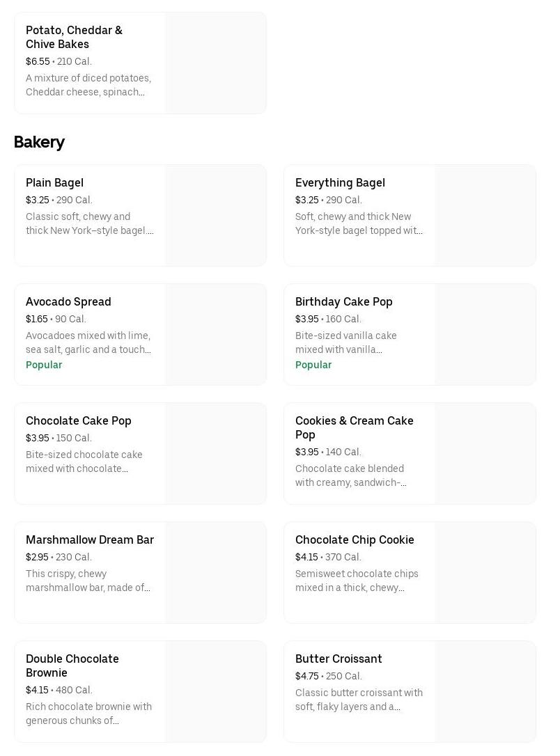Select Cookies & Cream Cake Pop title
The image size is (560, 756).
[x=354, y=427]
